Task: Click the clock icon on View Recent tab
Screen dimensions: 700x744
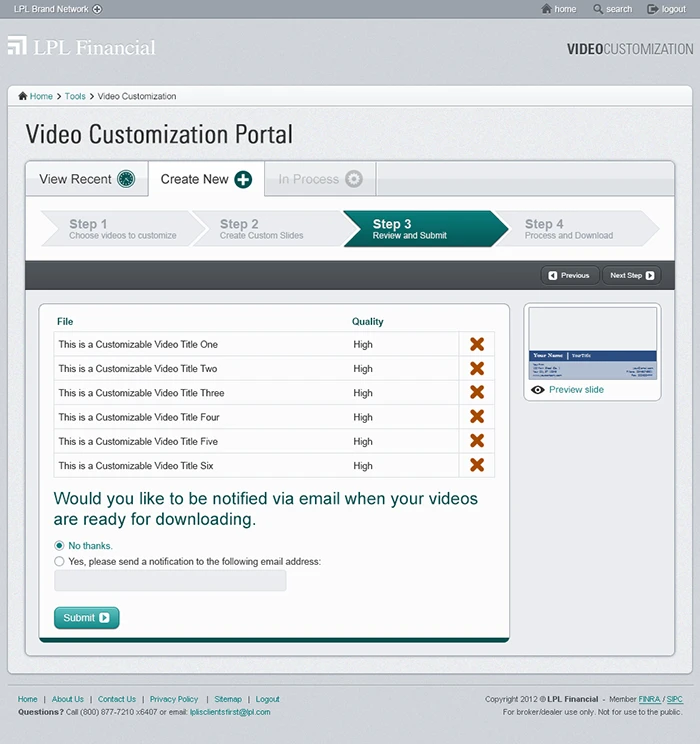Action: click(x=126, y=179)
